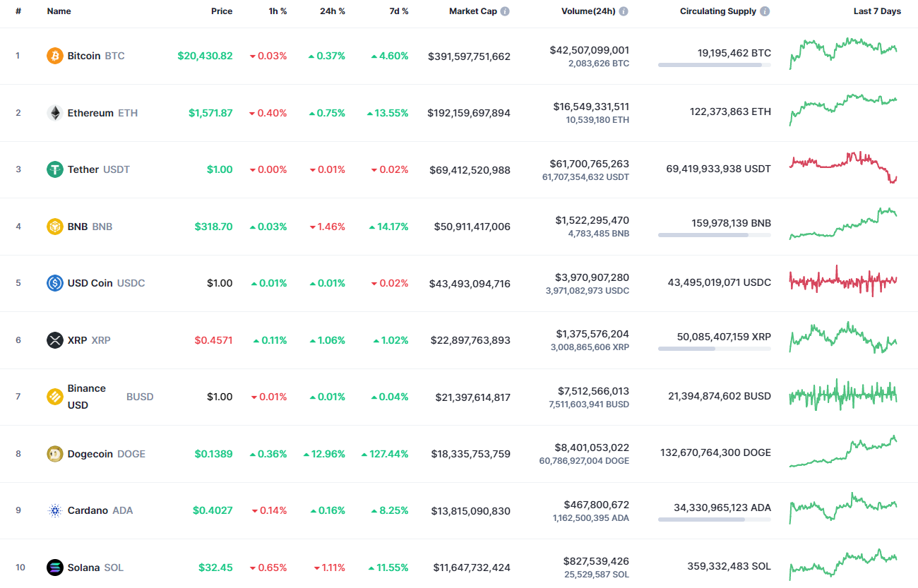Select the Last 7 Days column header
Image resolution: width=918 pixels, height=588 pixels.
[877, 11]
